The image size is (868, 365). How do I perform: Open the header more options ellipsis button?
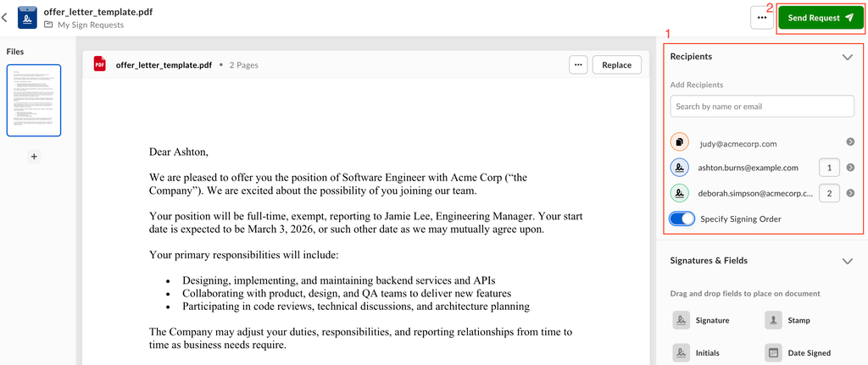pyautogui.click(x=761, y=18)
